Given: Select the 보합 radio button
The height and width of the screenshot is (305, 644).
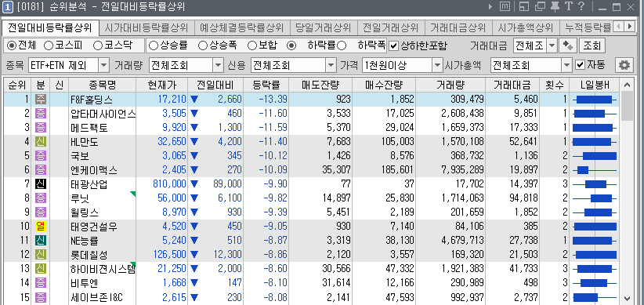Looking at the screenshot, I should click(x=252, y=45).
